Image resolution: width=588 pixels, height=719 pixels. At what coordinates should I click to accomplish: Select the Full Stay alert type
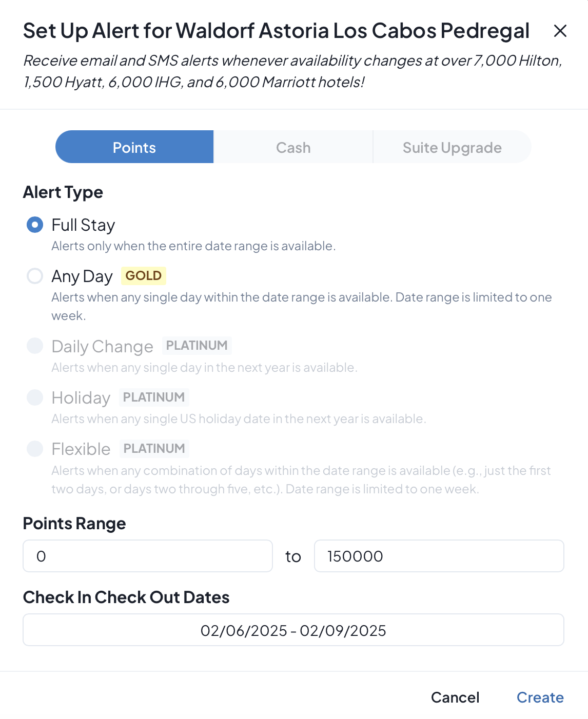(35, 225)
